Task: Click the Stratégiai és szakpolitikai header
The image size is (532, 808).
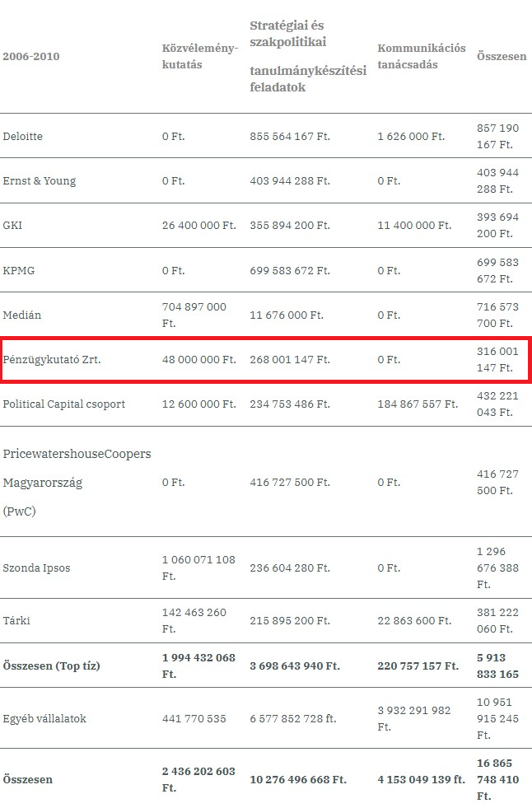Action: coord(288,34)
